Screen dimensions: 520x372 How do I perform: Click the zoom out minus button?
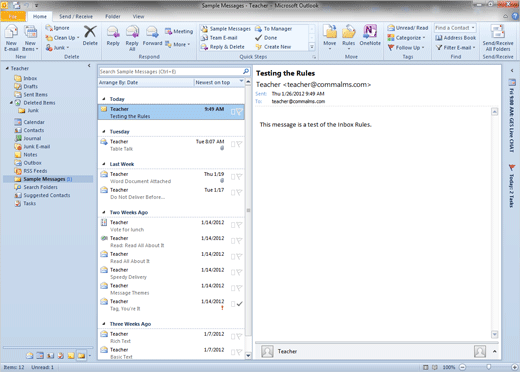(463, 367)
